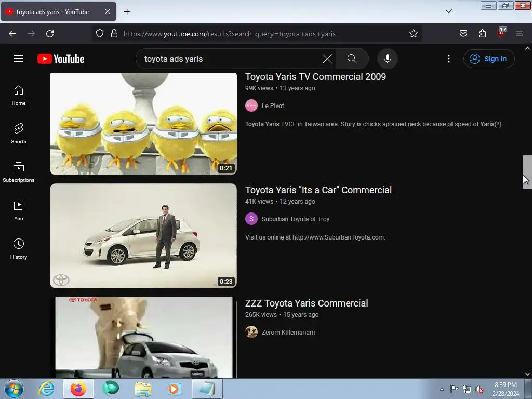Click the uBlock extension badge icon
532x399 pixels.
pyautogui.click(x=501, y=32)
